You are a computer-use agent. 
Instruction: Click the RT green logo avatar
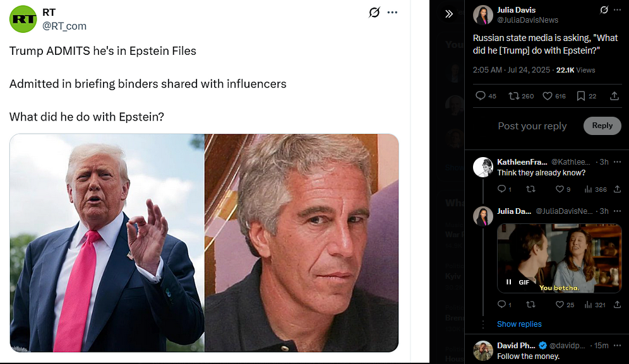click(23, 19)
